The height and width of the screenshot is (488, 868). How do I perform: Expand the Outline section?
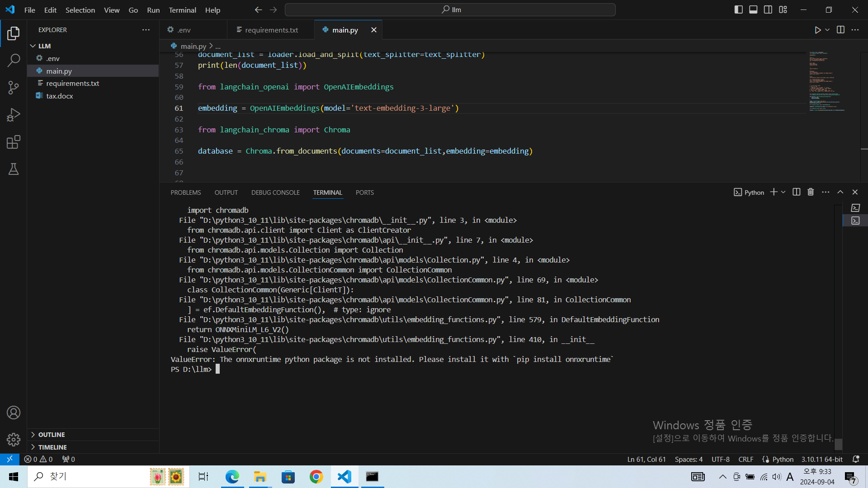[93, 435]
